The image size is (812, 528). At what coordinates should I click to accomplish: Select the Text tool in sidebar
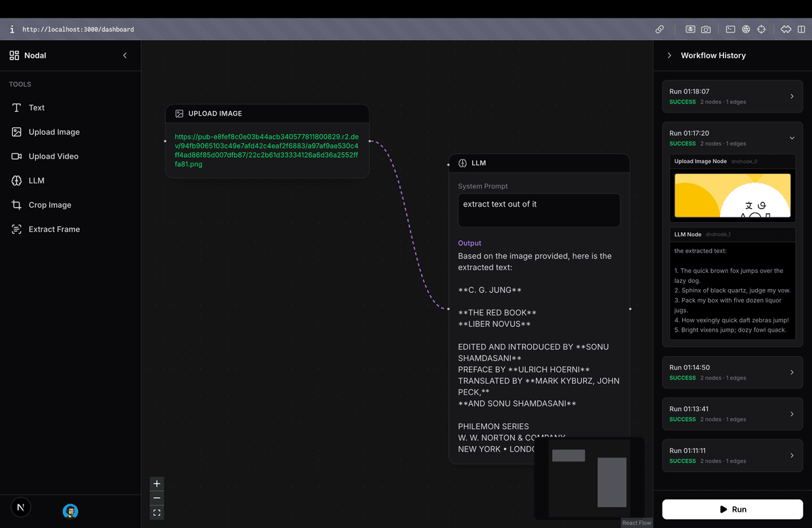coord(37,108)
